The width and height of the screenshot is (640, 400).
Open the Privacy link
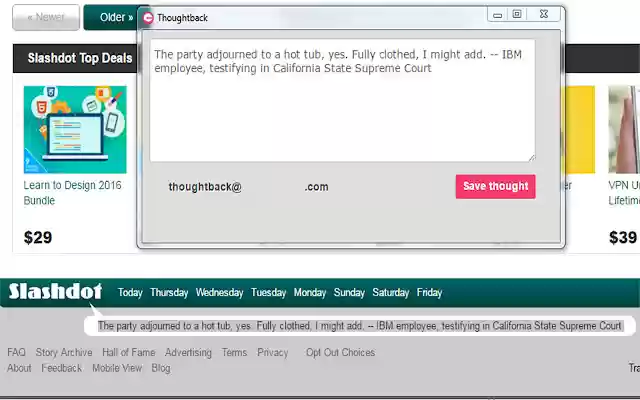(x=273, y=352)
